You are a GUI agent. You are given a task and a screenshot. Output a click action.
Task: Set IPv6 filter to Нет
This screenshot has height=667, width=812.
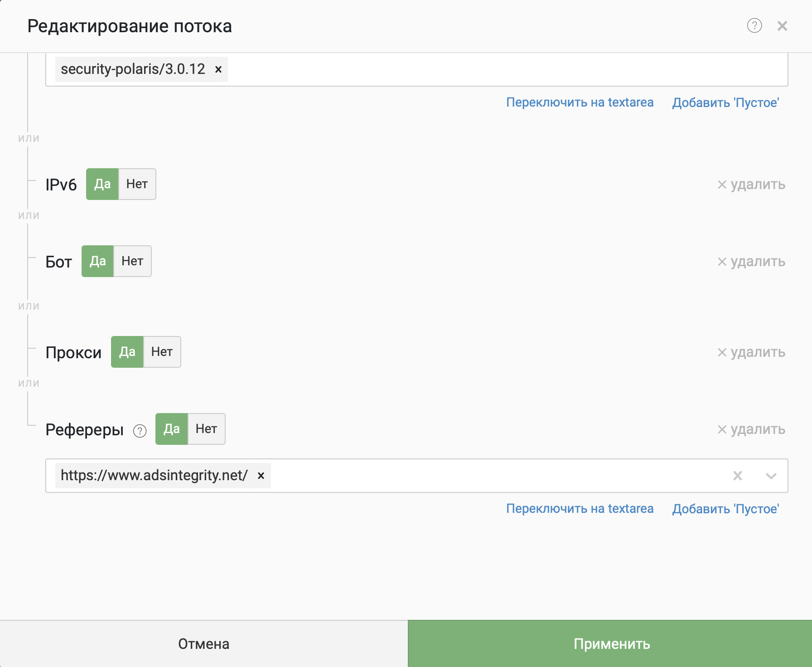point(137,184)
